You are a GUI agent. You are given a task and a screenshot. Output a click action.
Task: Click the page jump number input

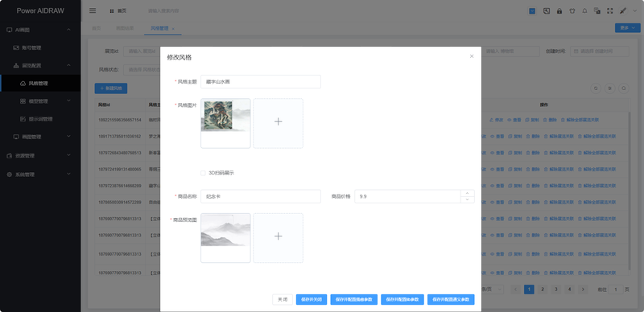coord(616,289)
